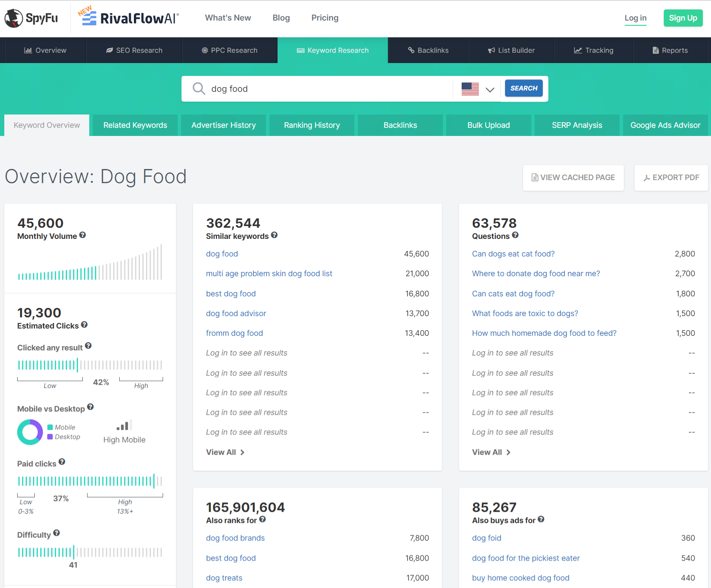This screenshot has width=711, height=588.
Task: Open 'buy home cooked dog food' link
Action: (520, 578)
